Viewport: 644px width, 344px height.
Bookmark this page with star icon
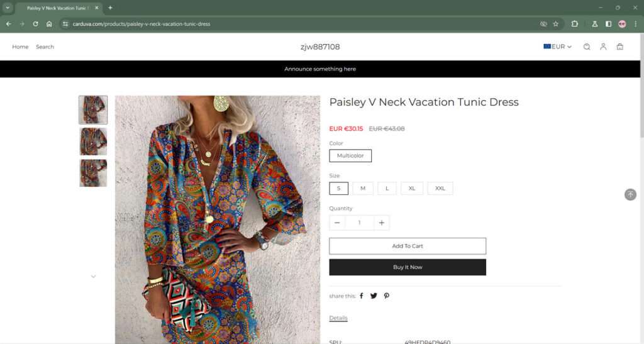pos(555,24)
